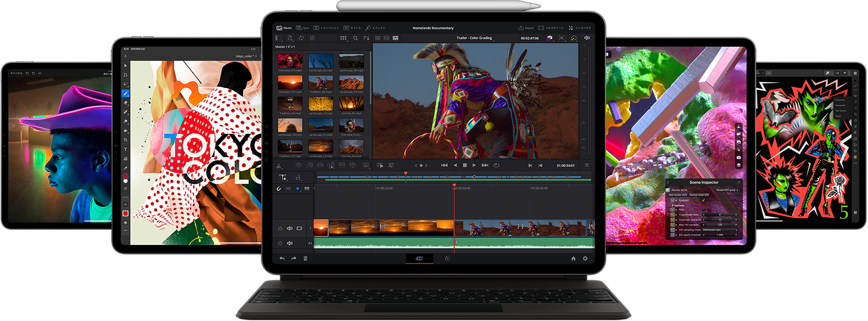Open the home icon at bottom right
The image size is (868, 321).
tap(573, 259)
